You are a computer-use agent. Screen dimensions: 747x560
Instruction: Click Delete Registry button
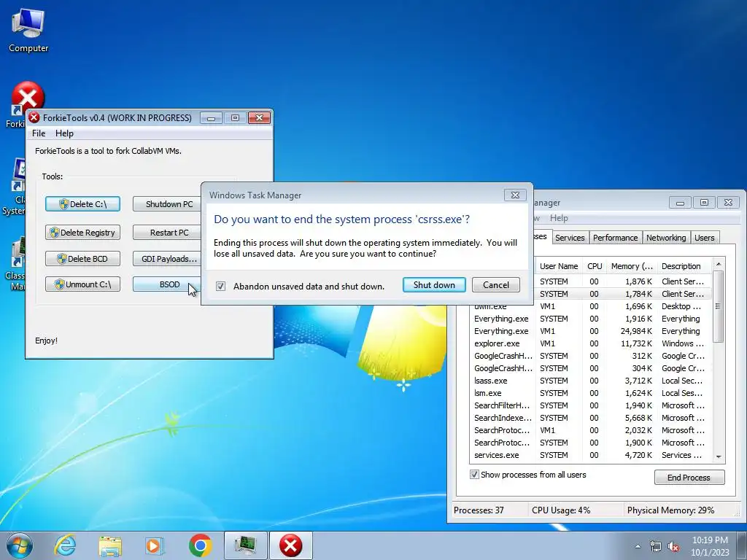[83, 233]
